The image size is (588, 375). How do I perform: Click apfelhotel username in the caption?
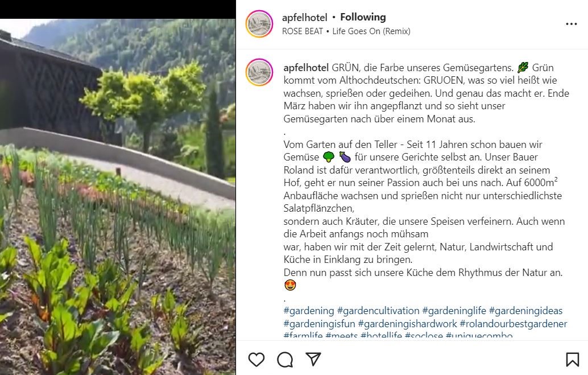coord(306,68)
